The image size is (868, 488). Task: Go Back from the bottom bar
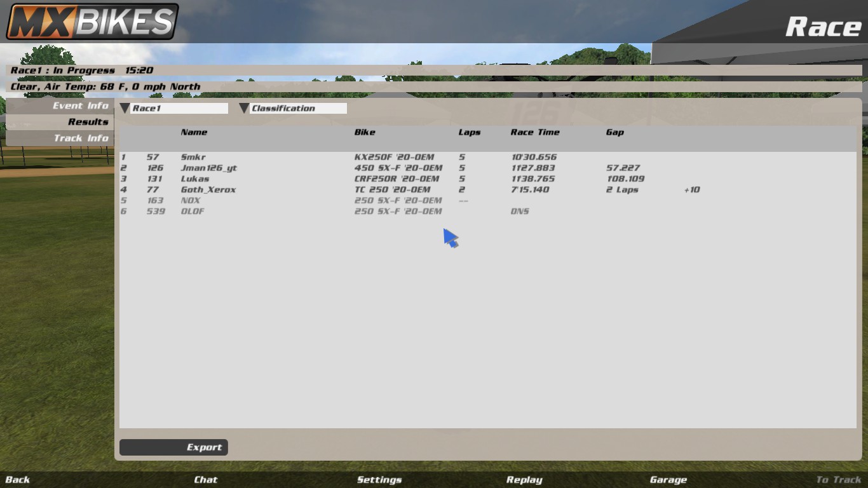(18, 480)
